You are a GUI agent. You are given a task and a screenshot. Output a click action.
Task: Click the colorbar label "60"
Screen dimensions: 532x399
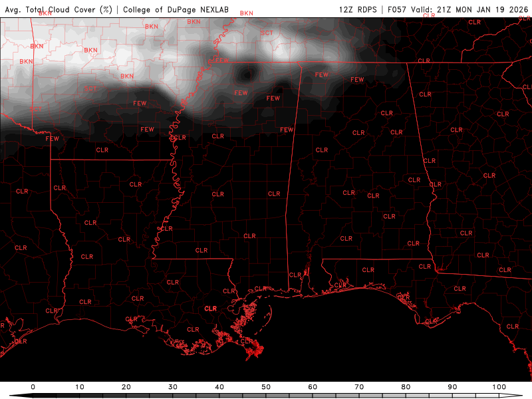(x=313, y=387)
